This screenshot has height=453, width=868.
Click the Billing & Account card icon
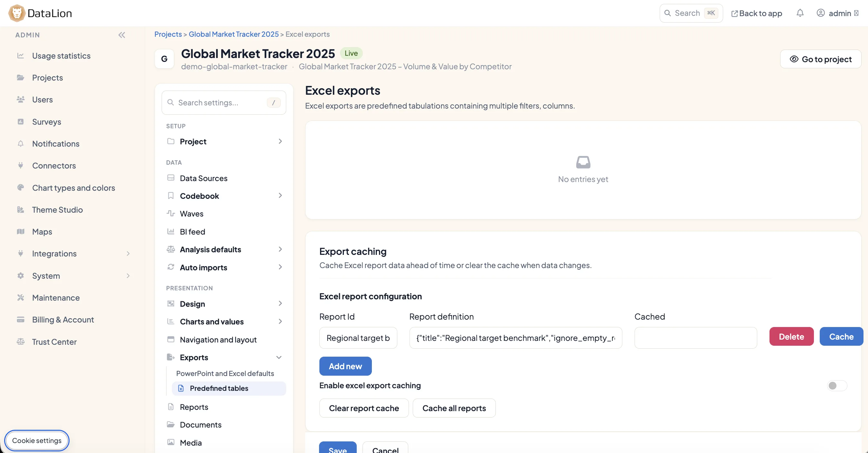pos(21,319)
